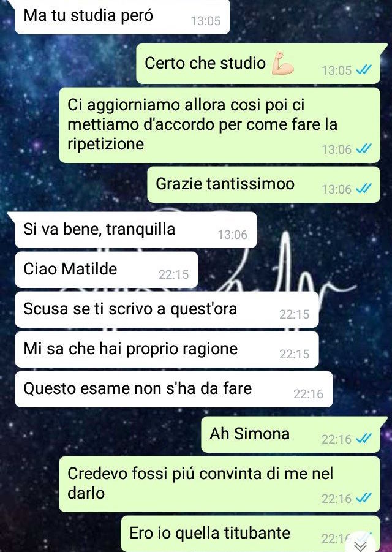Tap the 22:16 timestamp on 'Questo esame' message
The height and width of the screenshot is (552, 392).
pos(308,394)
